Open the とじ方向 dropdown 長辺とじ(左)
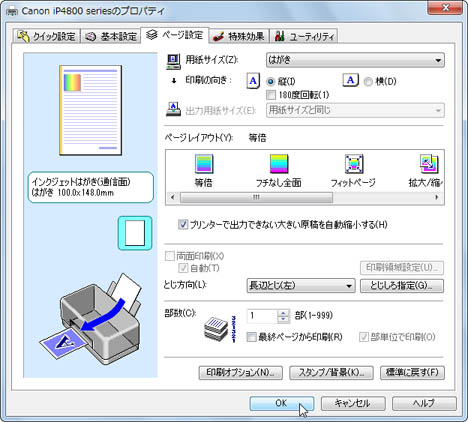468x422 pixels. (301, 286)
